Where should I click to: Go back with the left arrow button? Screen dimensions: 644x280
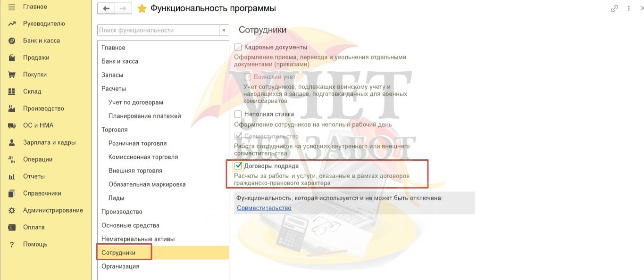pos(106,8)
